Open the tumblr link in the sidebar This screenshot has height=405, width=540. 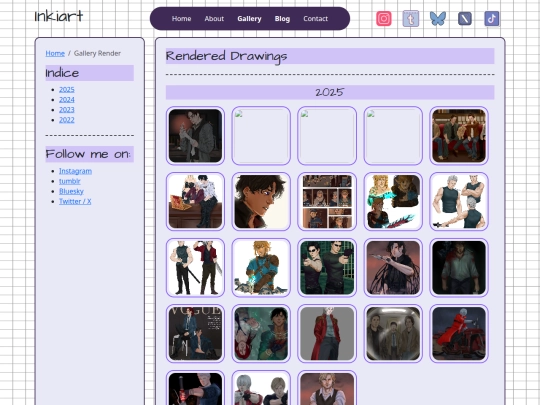[70, 181]
